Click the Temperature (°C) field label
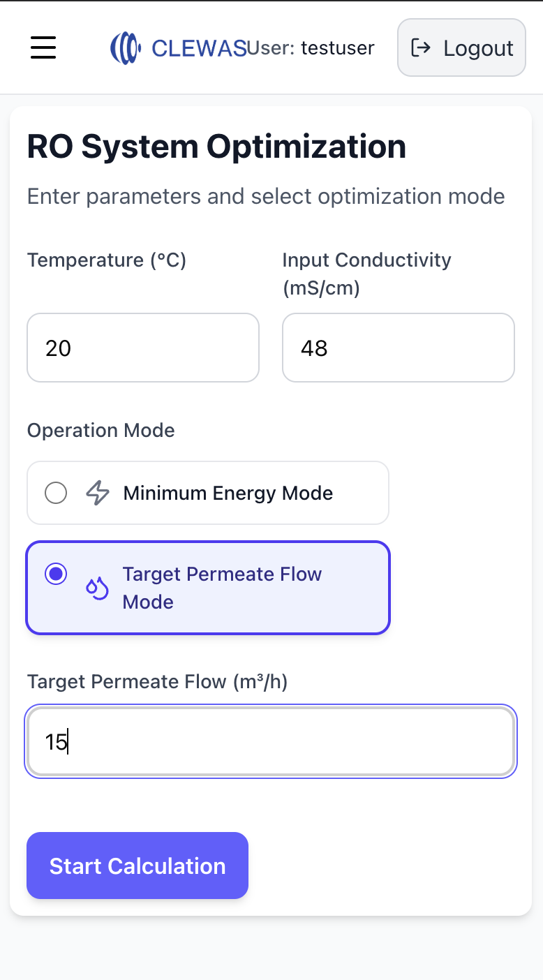543x980 pixels. pos(107,260)
